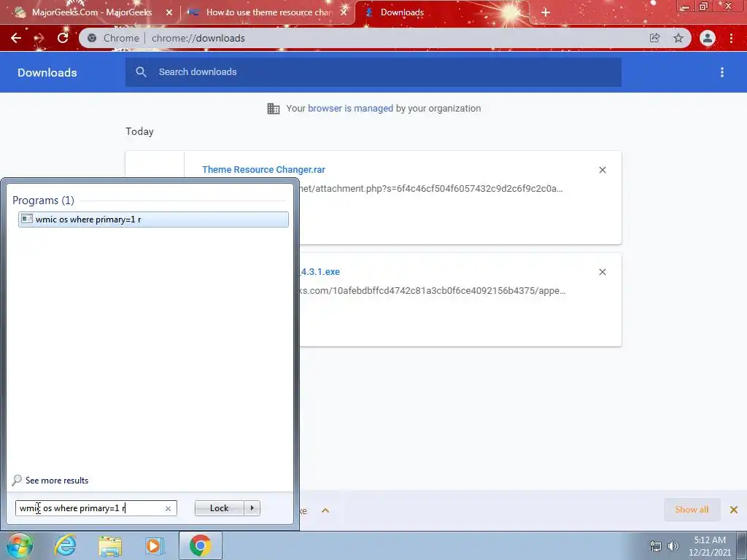747x560 pixels.
Task: Go back using Chrome's back arrow
Action: [x=16, y=38]
